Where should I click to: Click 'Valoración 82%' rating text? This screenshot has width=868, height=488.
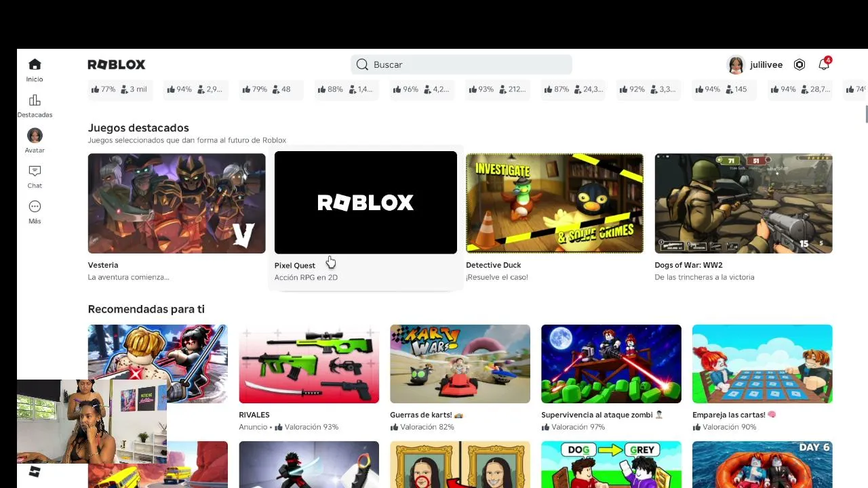427,427
